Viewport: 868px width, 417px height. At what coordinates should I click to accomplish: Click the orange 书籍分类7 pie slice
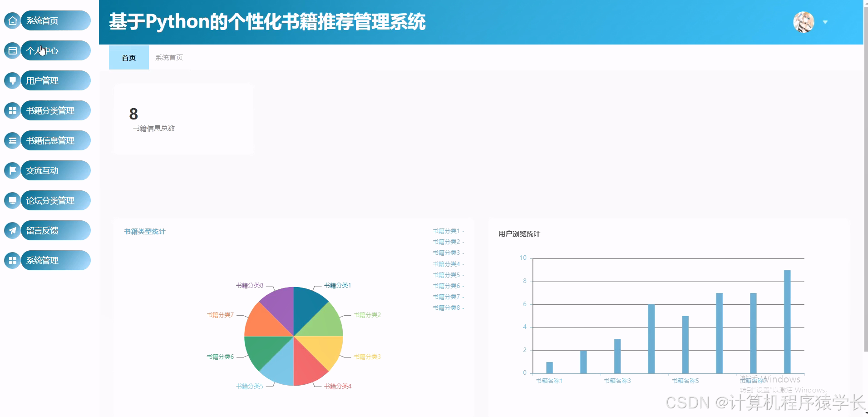(263, 323)
